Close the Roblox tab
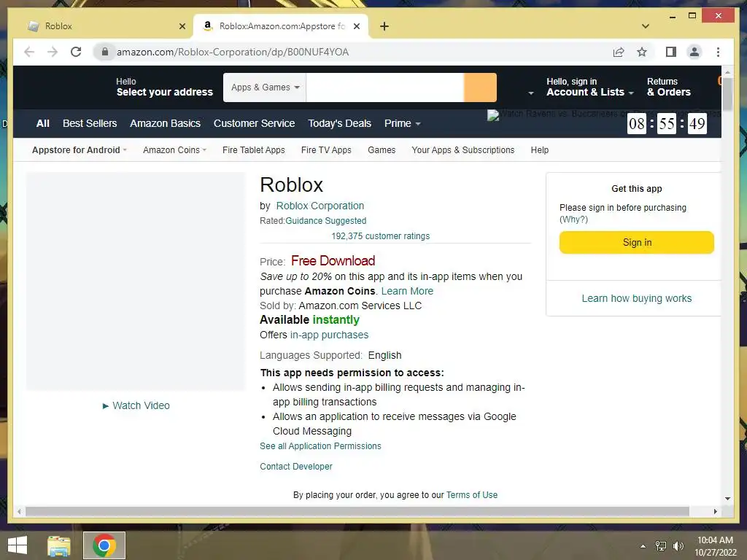 click(182, 26)
